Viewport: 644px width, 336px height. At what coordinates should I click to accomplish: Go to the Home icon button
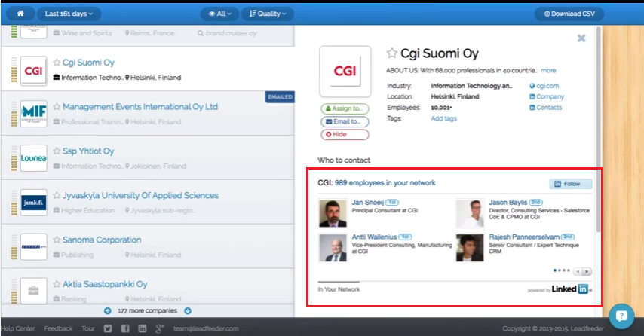[x=20, y=14]
